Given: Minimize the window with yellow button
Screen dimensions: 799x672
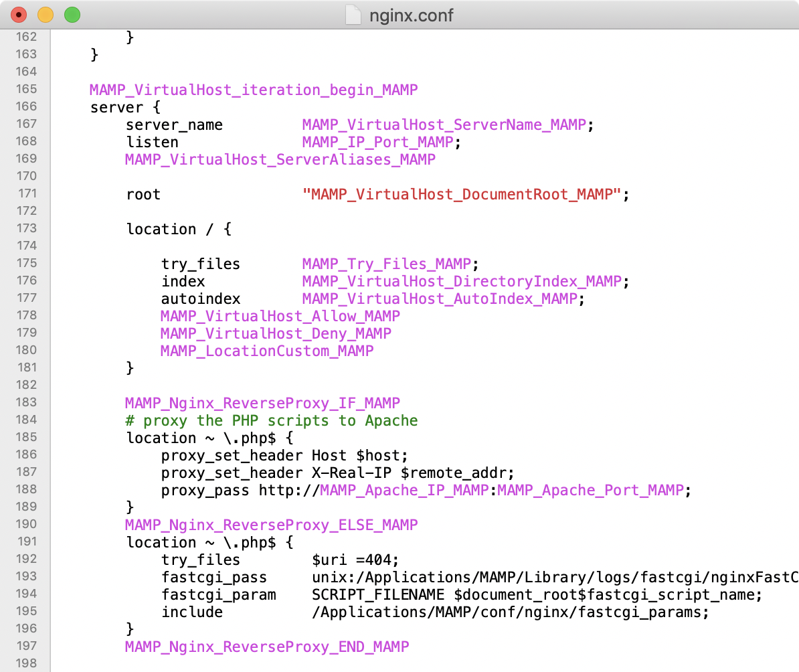Looking at the screenshot, I should tap(46, 15).
